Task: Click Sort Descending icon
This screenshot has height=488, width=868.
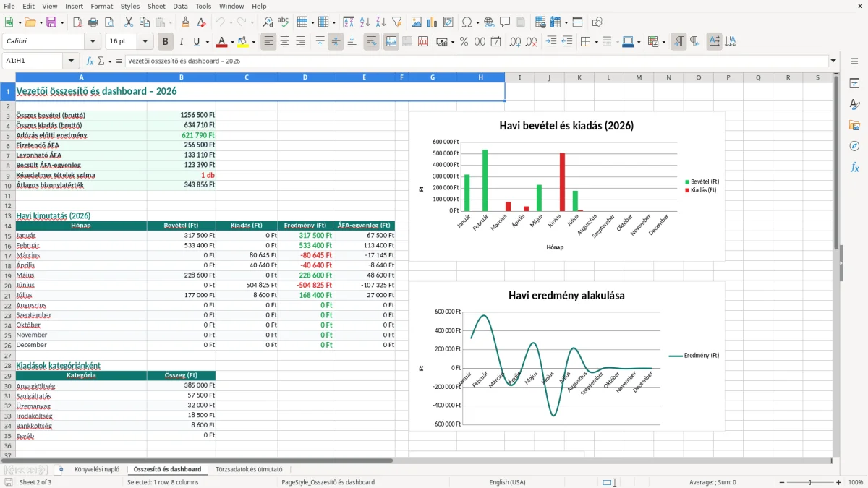Action: 380,22
